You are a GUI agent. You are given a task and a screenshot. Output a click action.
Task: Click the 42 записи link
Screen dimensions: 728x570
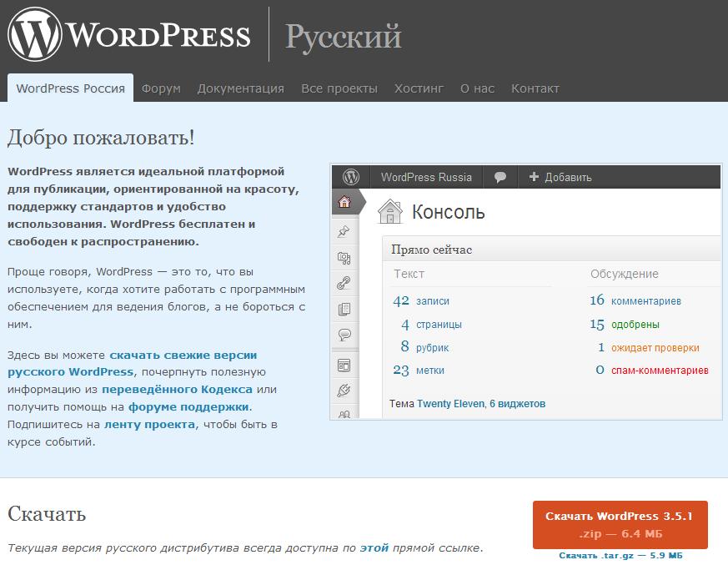point(421,300)
